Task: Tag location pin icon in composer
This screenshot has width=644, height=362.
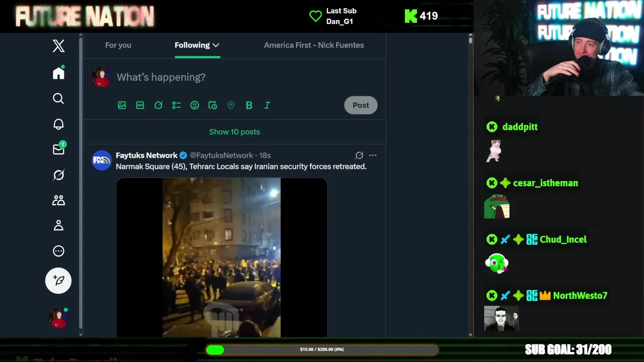Action: point(230,105)
